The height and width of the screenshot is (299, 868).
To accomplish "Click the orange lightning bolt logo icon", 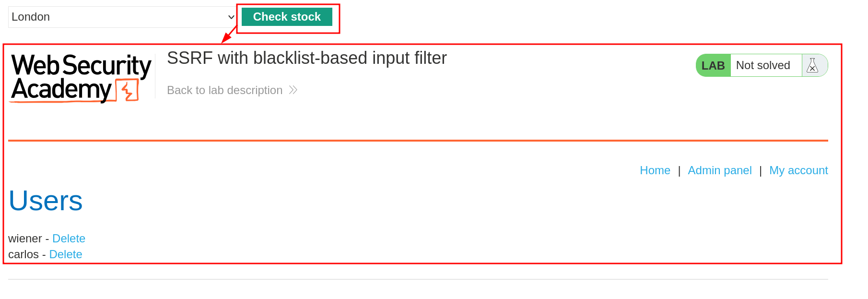I will (x=128, y=91).
